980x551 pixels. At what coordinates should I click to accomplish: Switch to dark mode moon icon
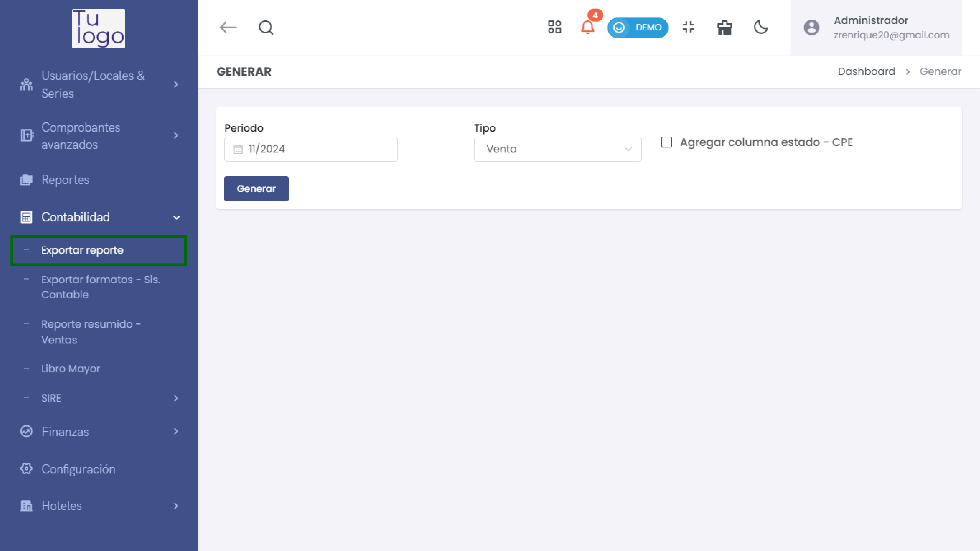(x=761, y=27)
